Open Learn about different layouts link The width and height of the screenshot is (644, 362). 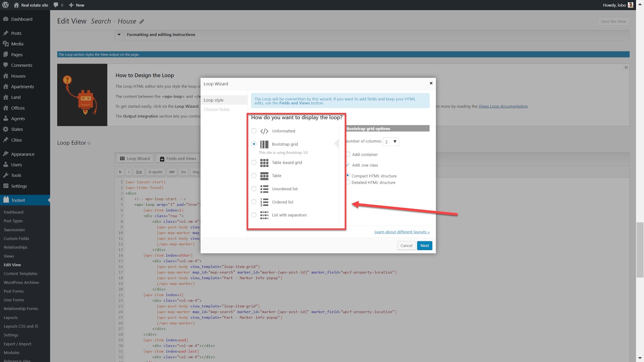402,232
